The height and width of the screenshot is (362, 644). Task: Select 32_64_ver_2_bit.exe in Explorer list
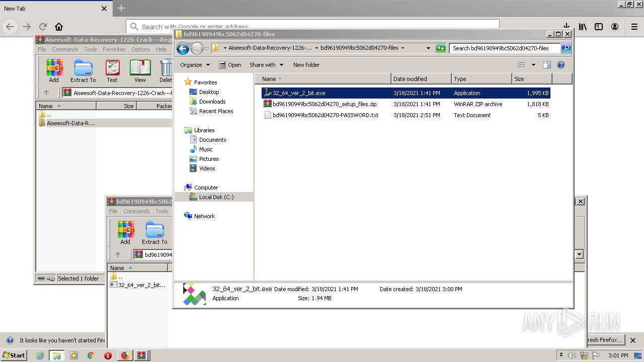tap(406, 93)
